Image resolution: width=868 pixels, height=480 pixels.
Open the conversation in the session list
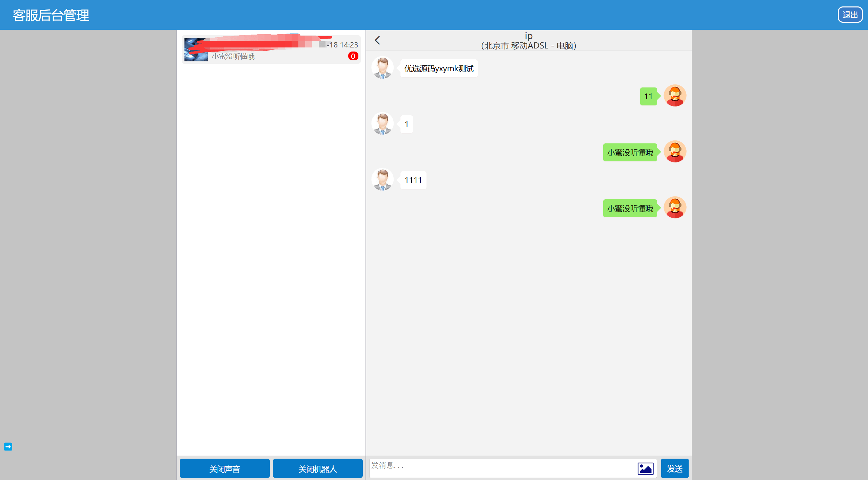coord(271,49)
